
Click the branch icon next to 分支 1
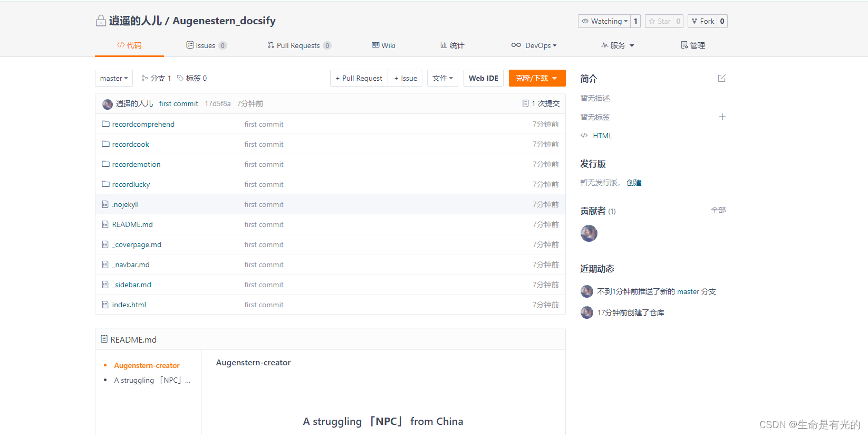pyautogui.click(x=144, y=78)
